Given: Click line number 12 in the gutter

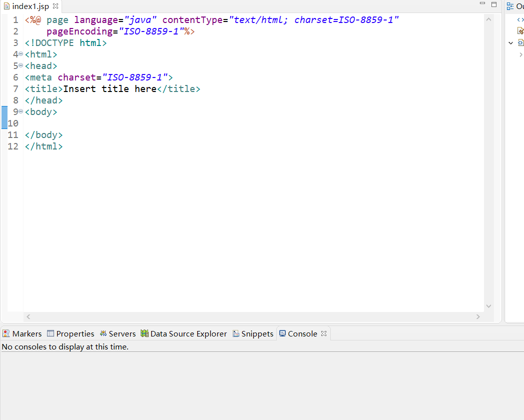Looking at the screenshot, I should (13, 146).
